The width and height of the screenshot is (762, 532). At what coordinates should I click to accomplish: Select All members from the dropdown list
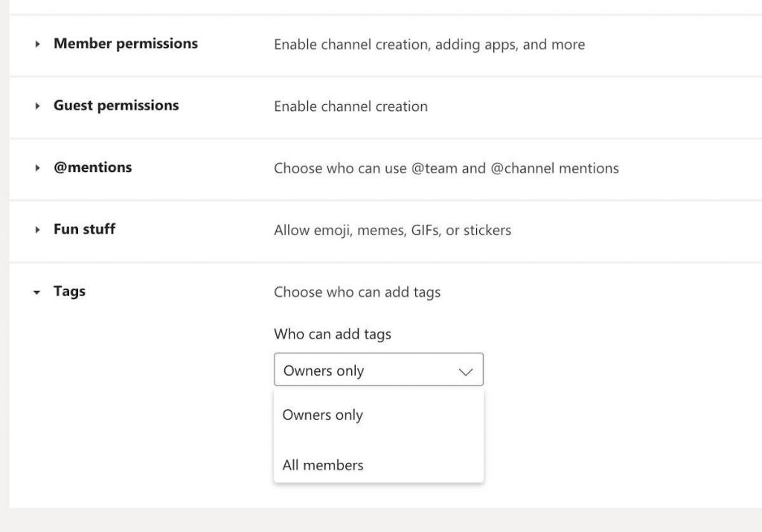[x=322, y=464]
